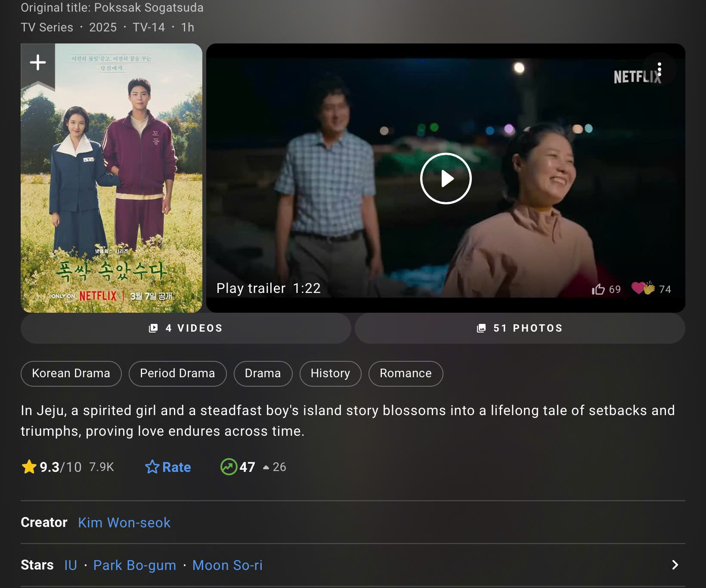This screenshot has height=588, width=706.
Task: Select the Drama genre chip
Action: pyautogui.click(x=263, y=373)
